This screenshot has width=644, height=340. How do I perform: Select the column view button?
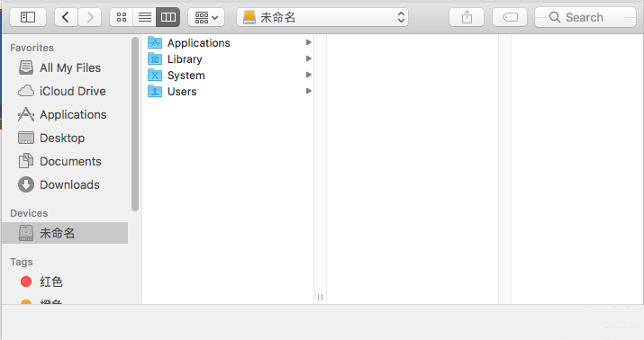click(x=168, y=17)
